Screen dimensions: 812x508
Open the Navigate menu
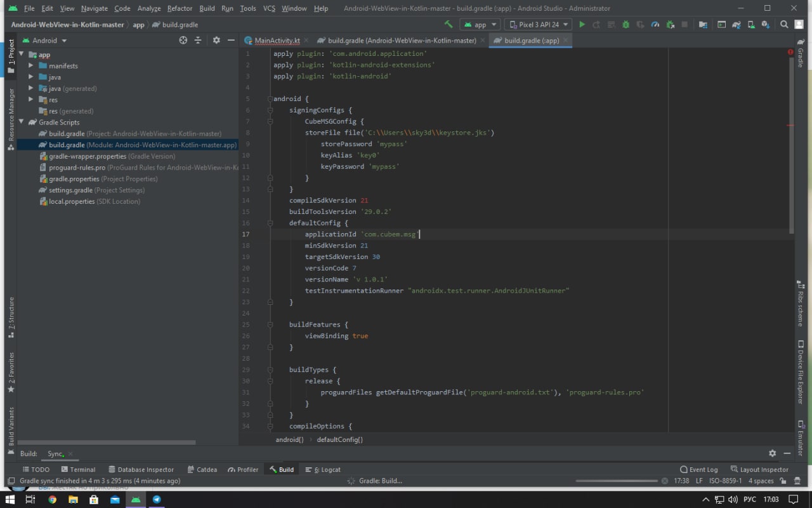point(95,8)
